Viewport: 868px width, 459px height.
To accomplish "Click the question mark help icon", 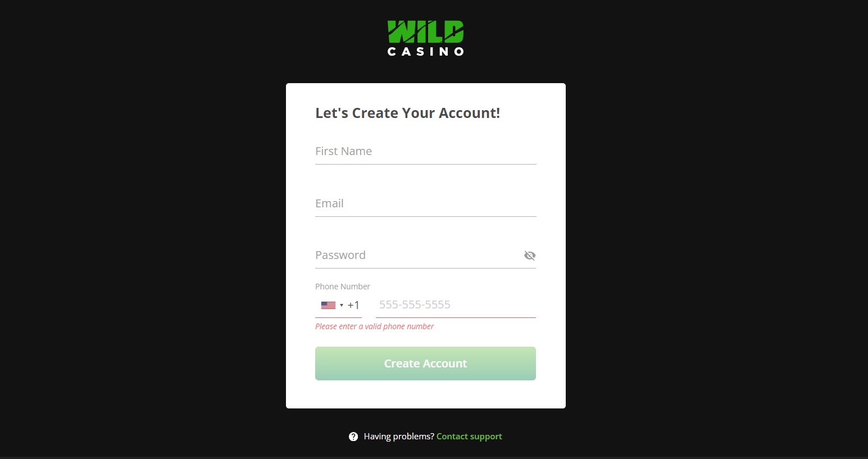I will pyautogui.click(x=353, y=437).
